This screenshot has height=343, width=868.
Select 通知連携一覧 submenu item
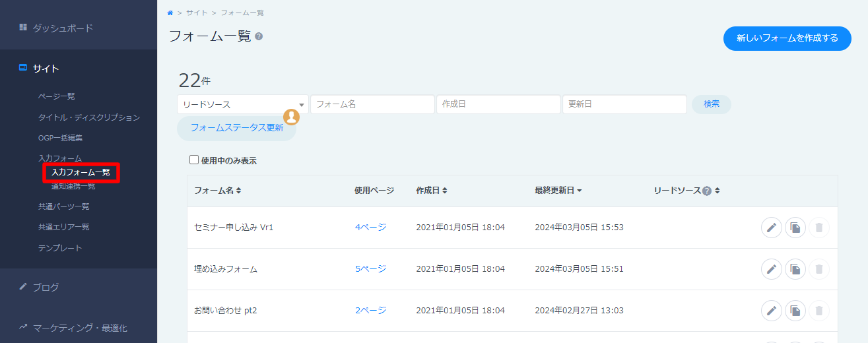[73, 186]
